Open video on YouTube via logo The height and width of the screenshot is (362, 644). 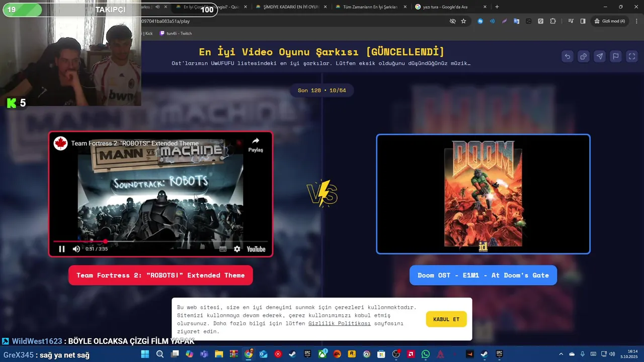pos(256,249)
